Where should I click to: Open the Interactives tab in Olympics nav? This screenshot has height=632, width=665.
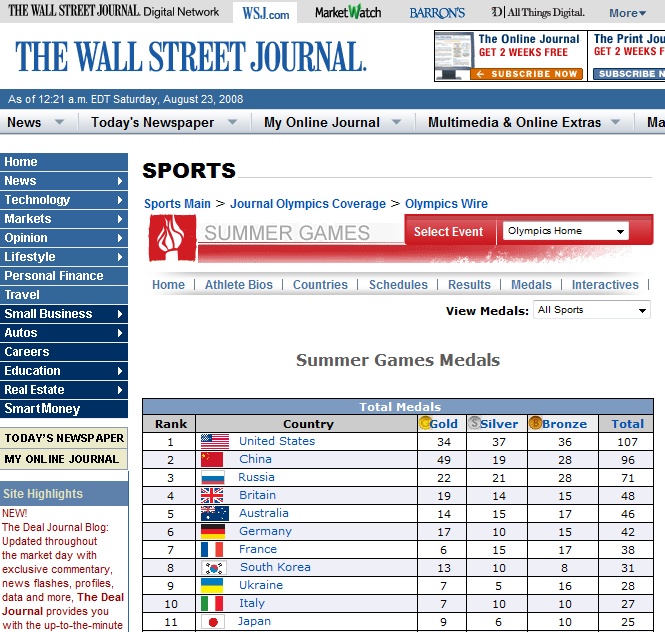point(605,285)
